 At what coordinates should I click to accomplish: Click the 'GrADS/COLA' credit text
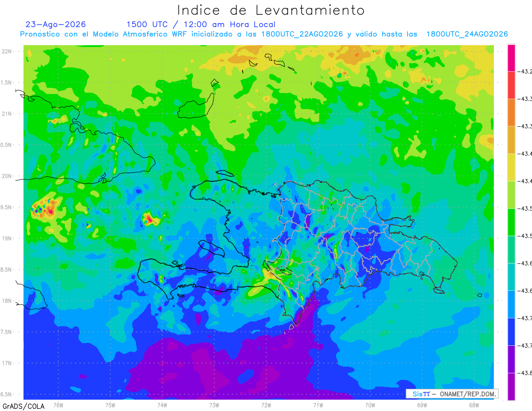click(23, 406)
